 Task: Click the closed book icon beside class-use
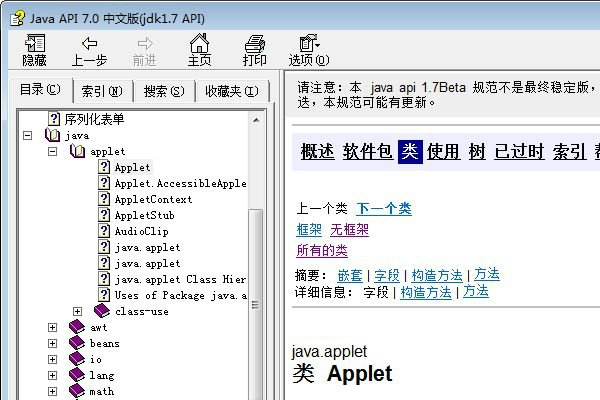point(102,310)
